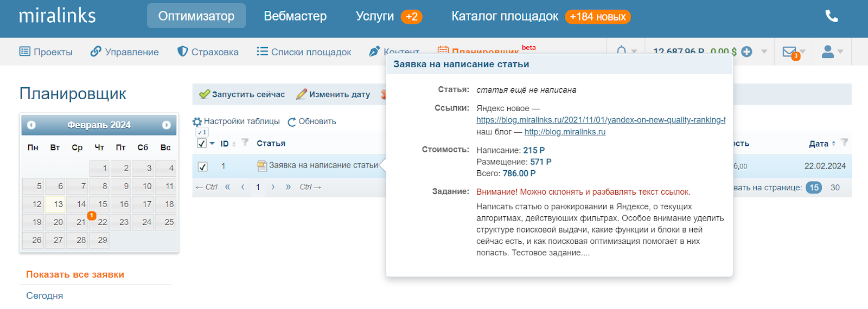This screenshot has width=868, height=309.
Task: Click the gear Настройки таблицы icon
Action: point(197,122)
